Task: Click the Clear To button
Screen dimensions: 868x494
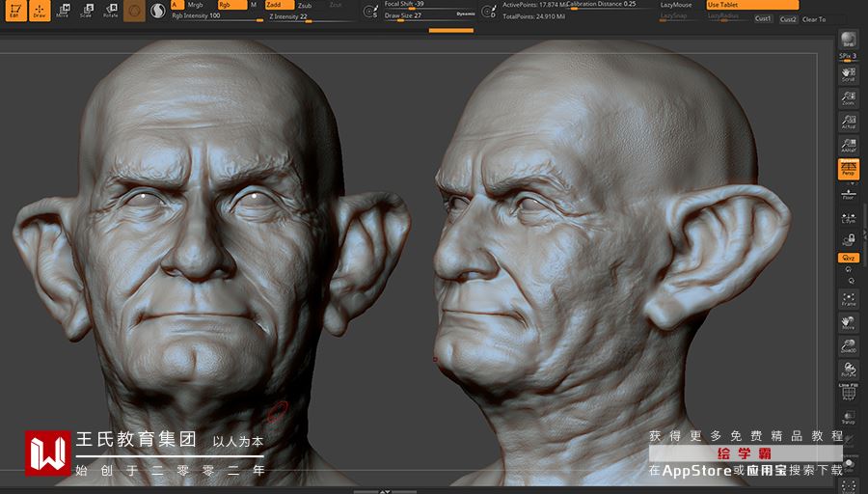Action: click(x=814, y=19)
